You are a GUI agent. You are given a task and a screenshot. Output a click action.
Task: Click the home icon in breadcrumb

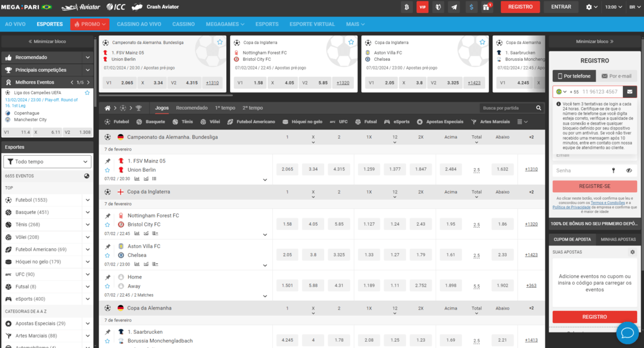pos(108,108)
